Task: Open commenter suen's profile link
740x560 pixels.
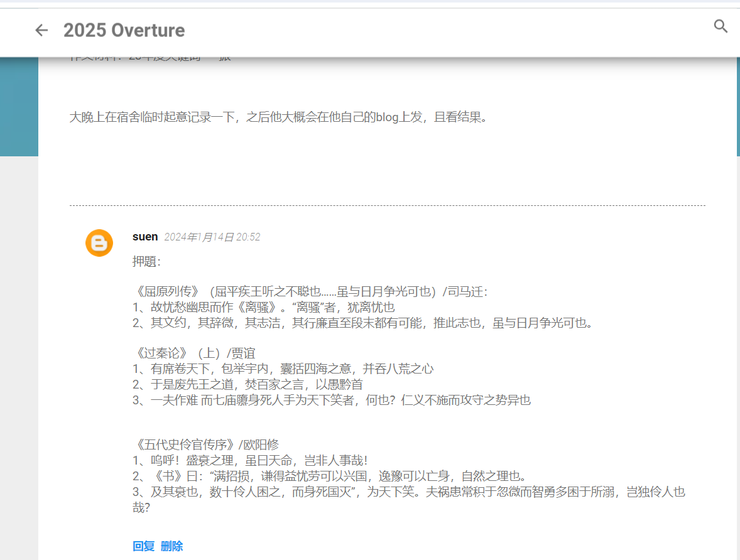Action: (145, 237)
